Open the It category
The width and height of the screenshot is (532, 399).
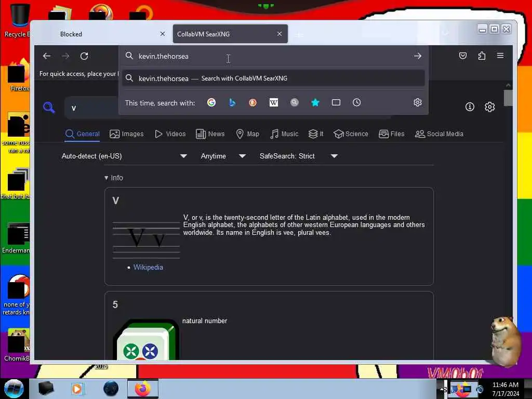tap(316, 134)
